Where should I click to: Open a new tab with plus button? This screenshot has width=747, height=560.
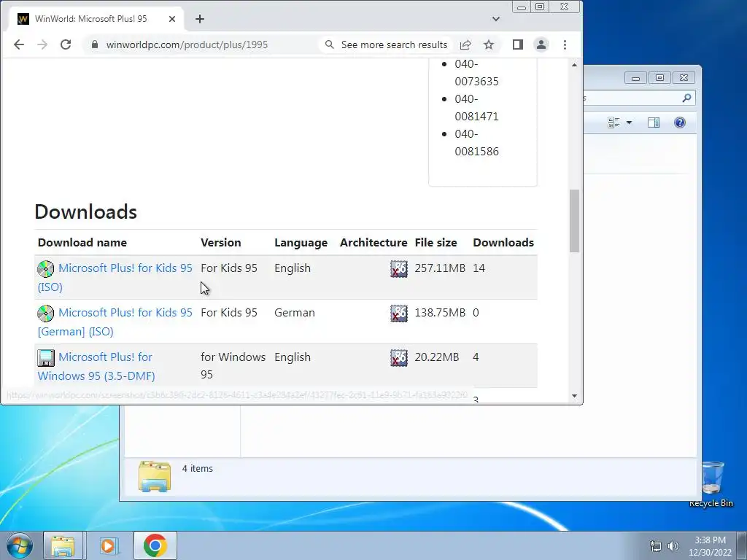coord(200,19)
